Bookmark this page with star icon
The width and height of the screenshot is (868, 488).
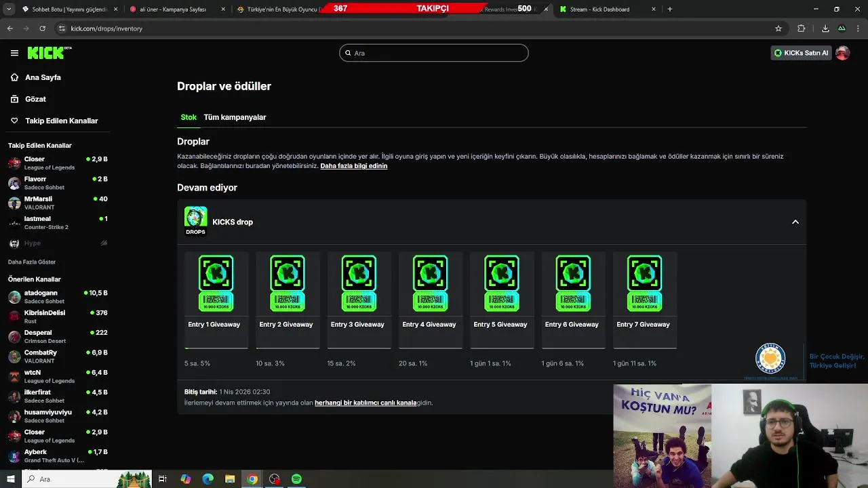(778, 28)
